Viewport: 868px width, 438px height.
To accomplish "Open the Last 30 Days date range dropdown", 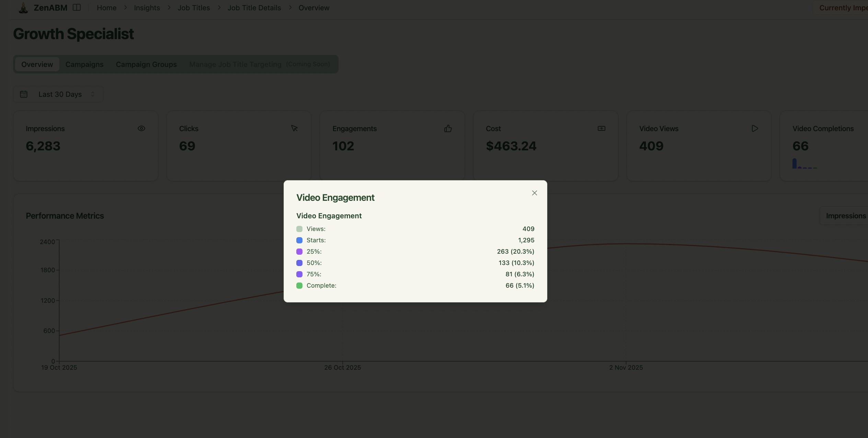I will (58, 94).
